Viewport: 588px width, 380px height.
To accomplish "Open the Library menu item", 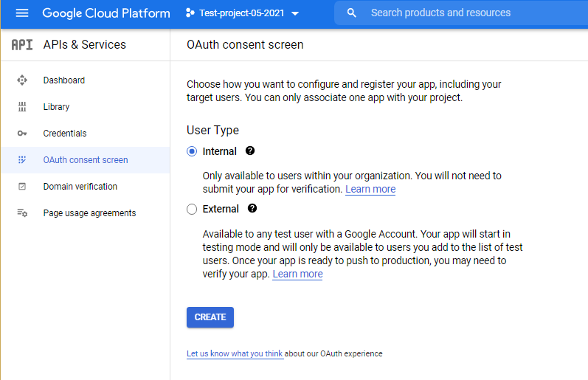I will (56, 107).
